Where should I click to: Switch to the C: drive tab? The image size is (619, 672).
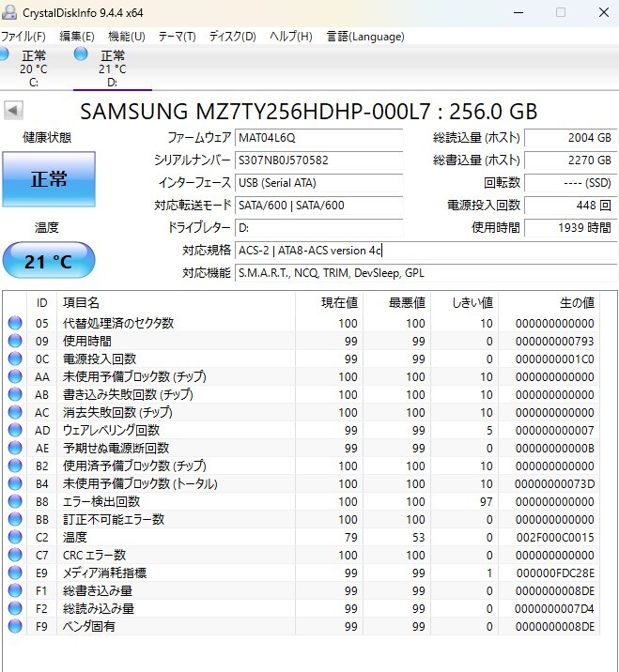[x=34, y=69]
